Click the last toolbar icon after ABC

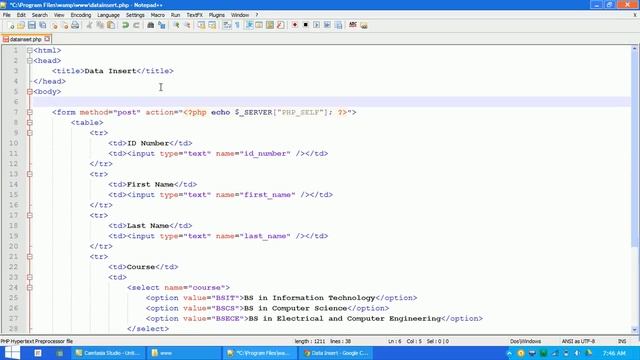pos(364,25)
